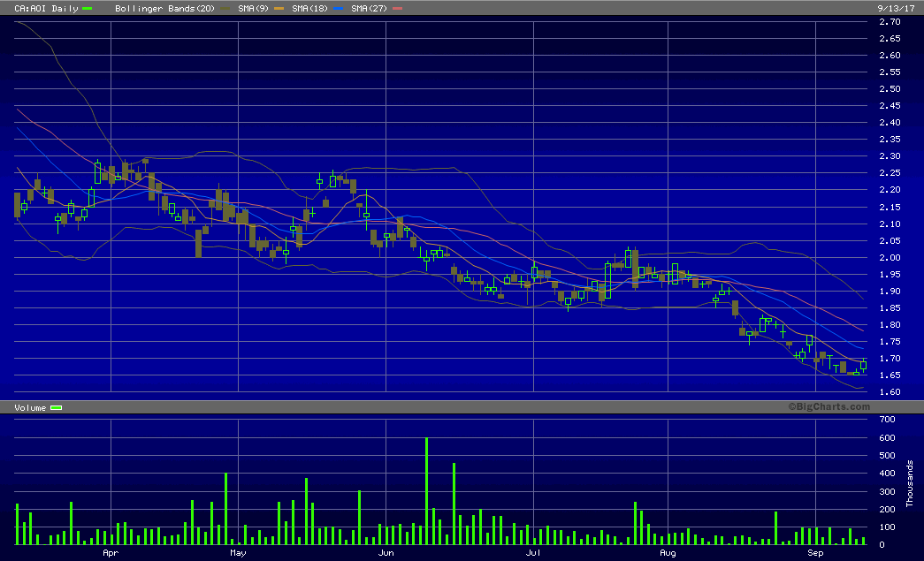Click the SMA(27) legend label

tap(369, 8)
